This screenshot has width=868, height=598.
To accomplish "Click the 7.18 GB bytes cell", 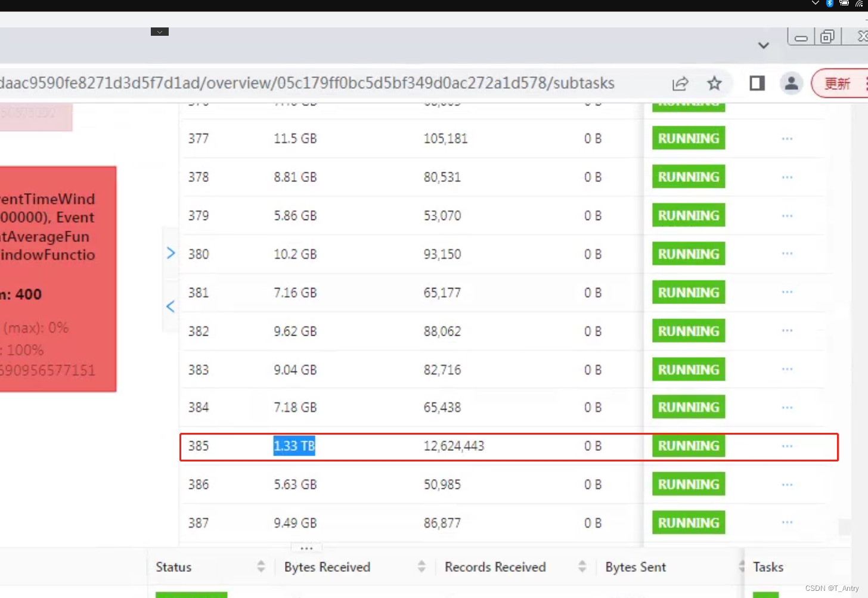I will click(x=295, y=407).
